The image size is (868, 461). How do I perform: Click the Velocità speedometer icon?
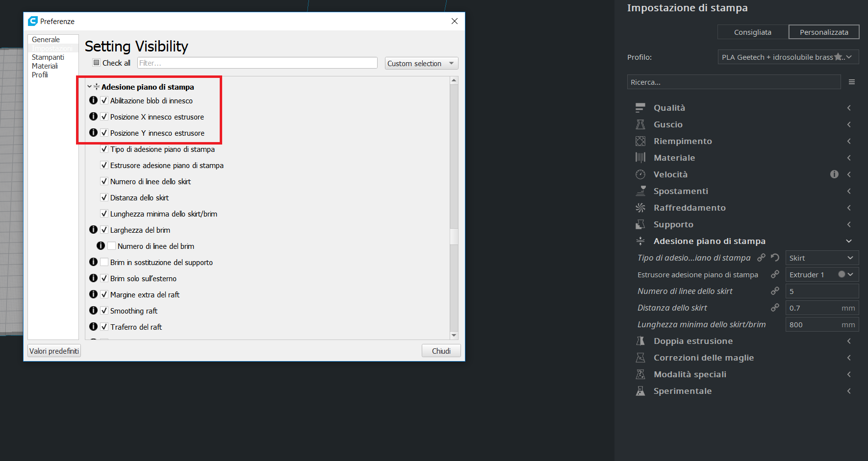[x=640, y=174]
